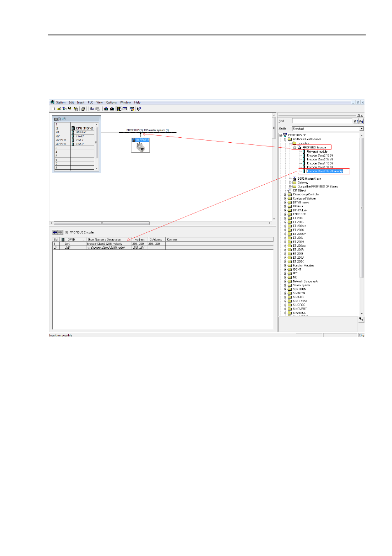Image resolution: width=392 pixels, height=556 pixels.
Task: Open the Profile dropdown showing Standard
Action: click(x=328, y=129)
